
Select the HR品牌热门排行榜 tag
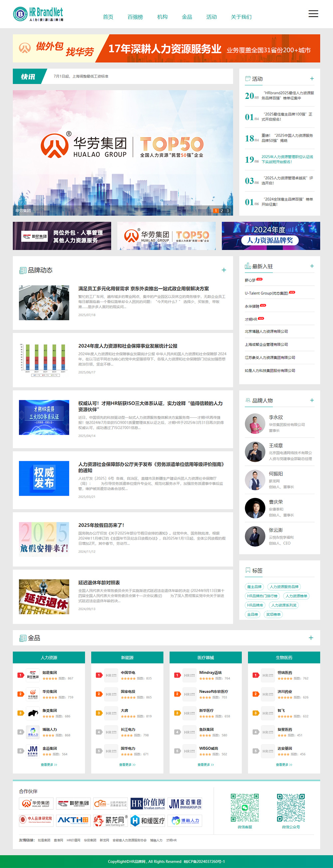pos(262,596)
